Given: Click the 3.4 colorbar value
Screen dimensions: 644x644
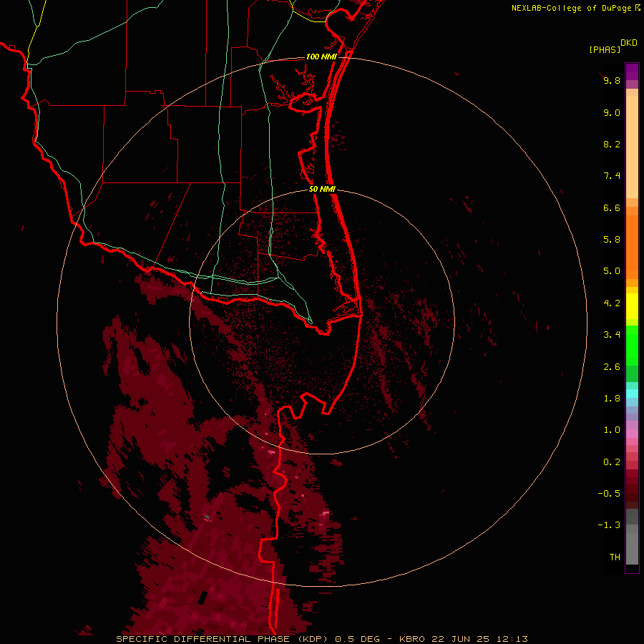Looking at the screenshot, I should pyautogui.click(x=612, y=335).
